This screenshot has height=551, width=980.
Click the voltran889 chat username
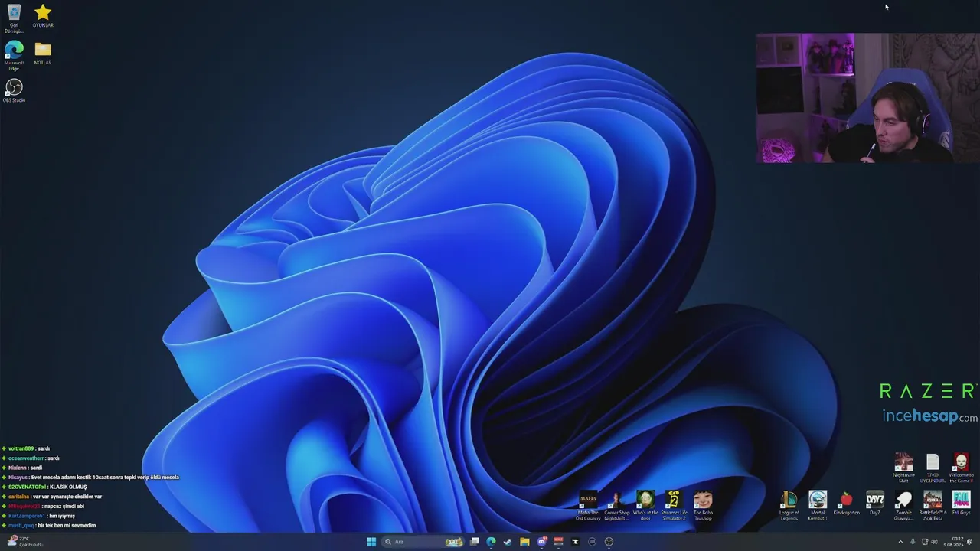click(21, 448)
